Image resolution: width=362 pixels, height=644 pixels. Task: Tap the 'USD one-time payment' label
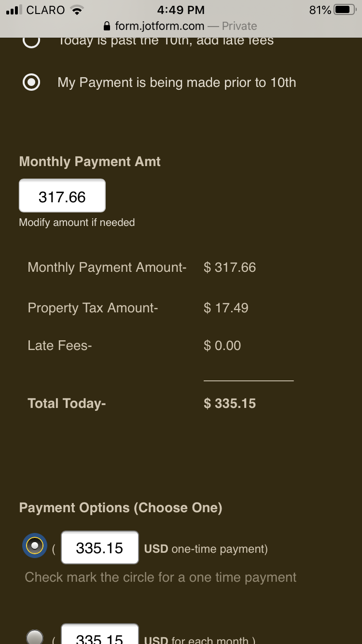click(206, 549)
